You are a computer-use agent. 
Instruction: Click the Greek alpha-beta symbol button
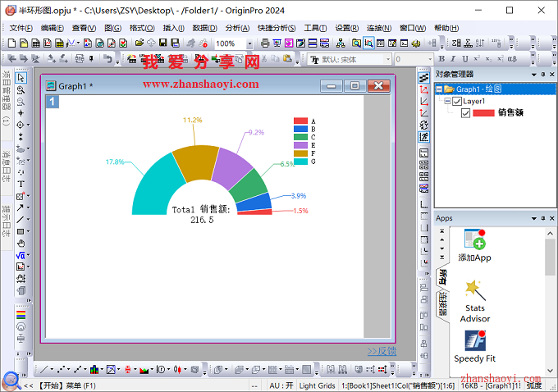[x=512, y=59]
